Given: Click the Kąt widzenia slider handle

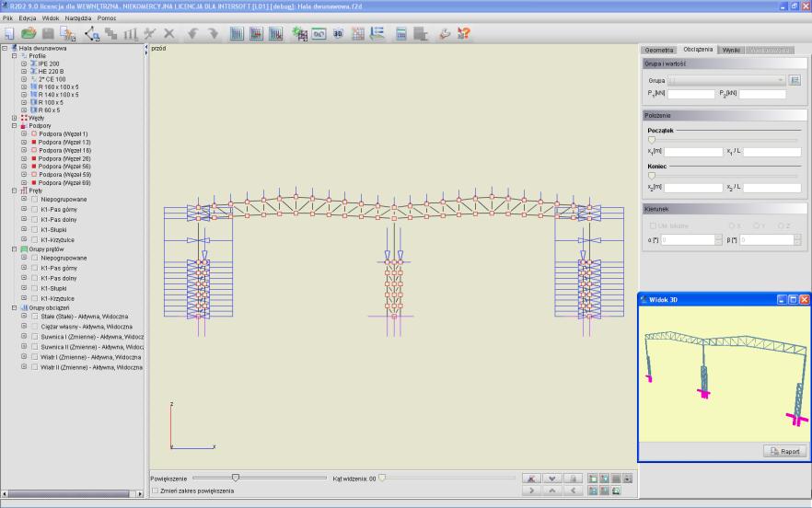Looking at the screenshot, I should 382,478.
